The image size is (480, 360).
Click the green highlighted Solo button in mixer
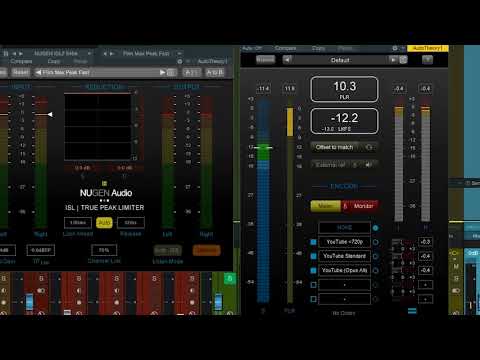coord(230,278)
